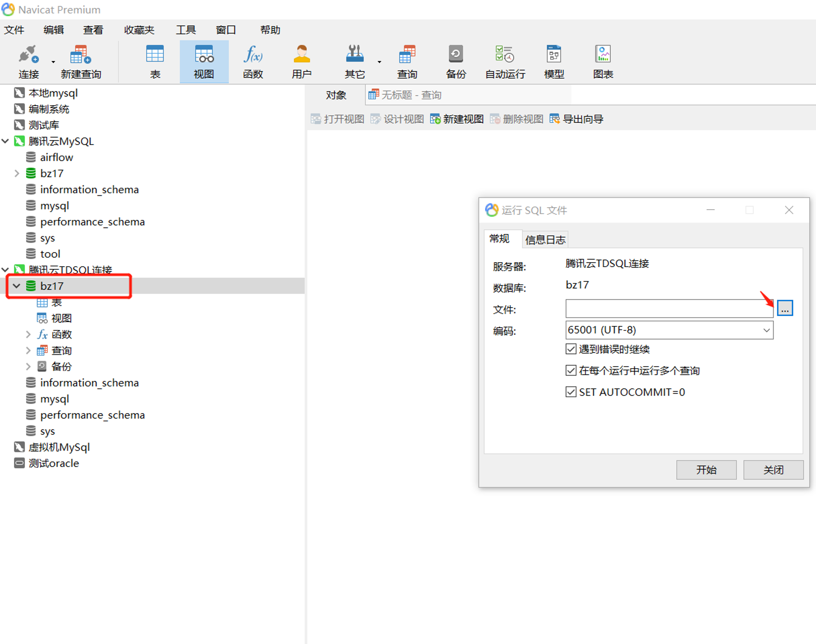This screenshot has height=644, width=816.
Task: Open the 模型 (Model) toolbar icon
Action: (x=554, y=62)
